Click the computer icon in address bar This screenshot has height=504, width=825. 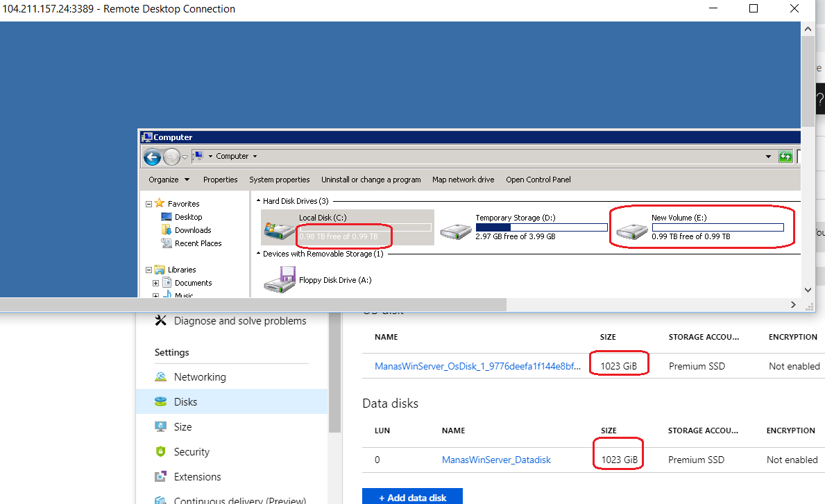(198, 155)
